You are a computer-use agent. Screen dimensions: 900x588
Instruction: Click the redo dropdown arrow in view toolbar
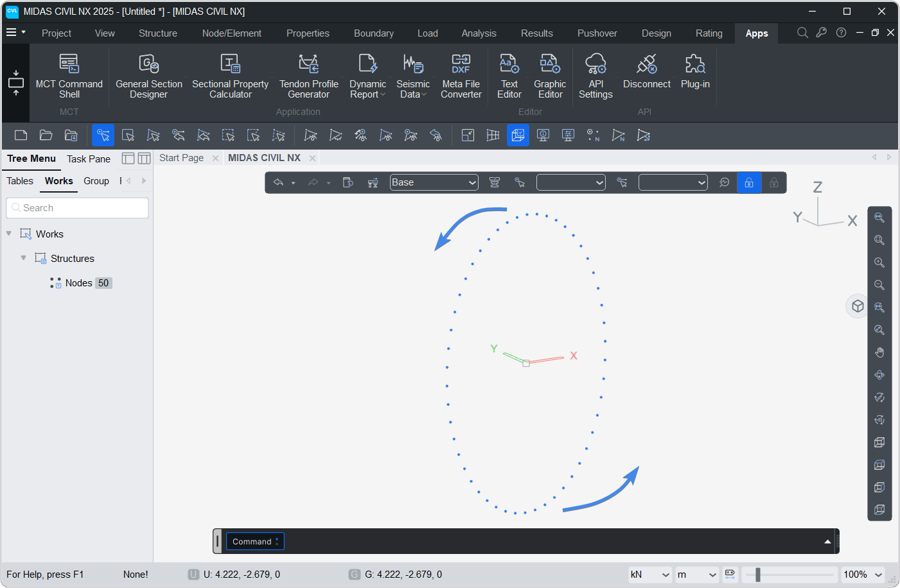tap(328, 183)
